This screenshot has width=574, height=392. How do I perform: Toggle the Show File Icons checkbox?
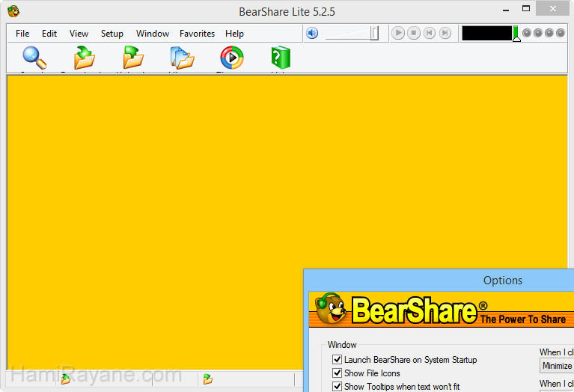point(338,373)
